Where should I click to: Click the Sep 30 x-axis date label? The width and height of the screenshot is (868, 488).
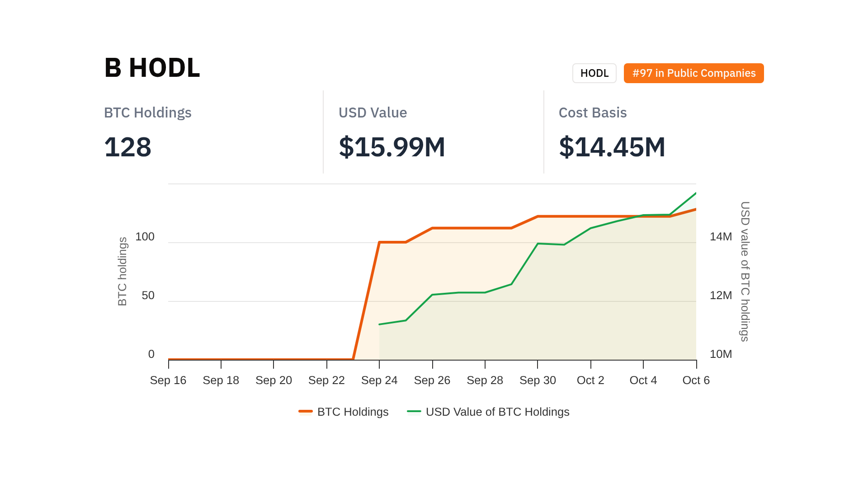click(x=538, y=380)
